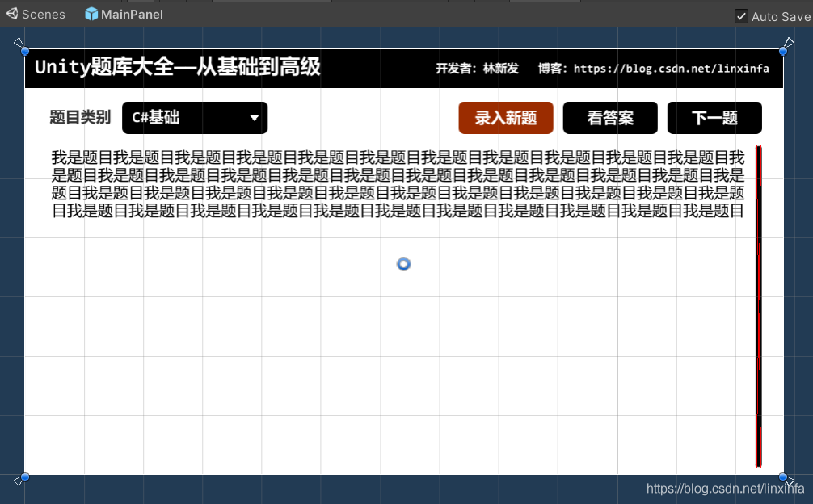The image size is (813, 504).
Task: Click the top-right blue rect handle
Action: [783, 51]
